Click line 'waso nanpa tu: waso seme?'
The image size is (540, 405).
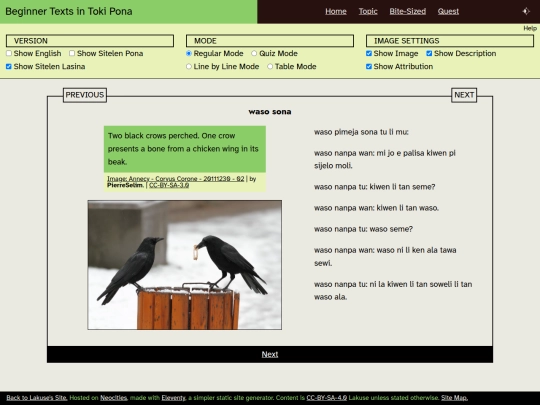tap(363, 229)
